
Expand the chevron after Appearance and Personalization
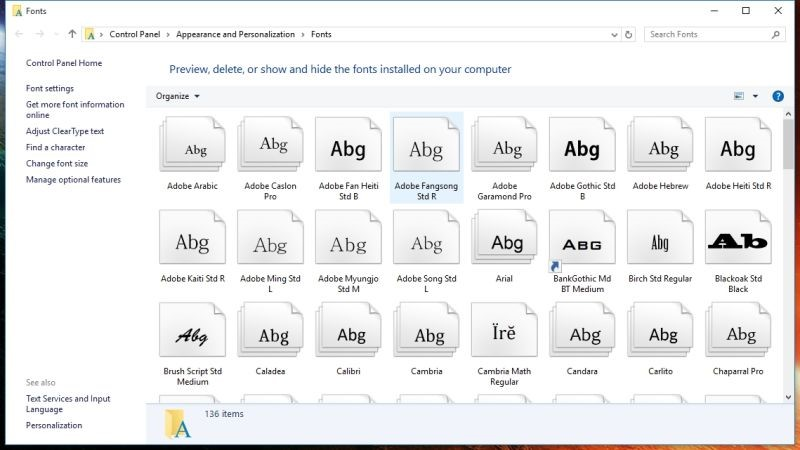303,34
